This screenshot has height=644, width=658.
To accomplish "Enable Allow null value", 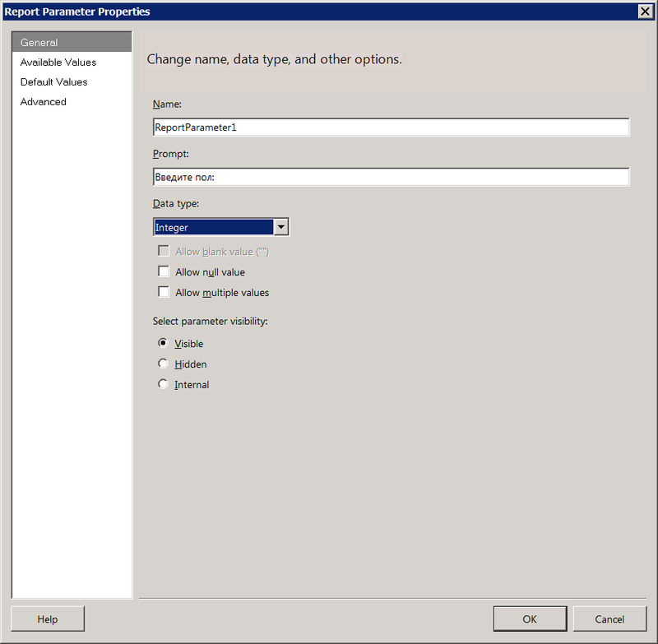I will (x=164, y=271).
